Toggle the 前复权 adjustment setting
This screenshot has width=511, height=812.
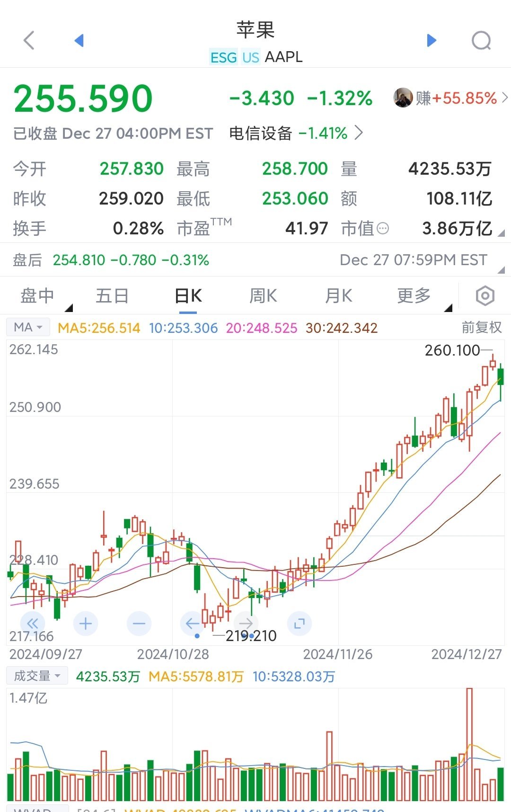point(482,327)
